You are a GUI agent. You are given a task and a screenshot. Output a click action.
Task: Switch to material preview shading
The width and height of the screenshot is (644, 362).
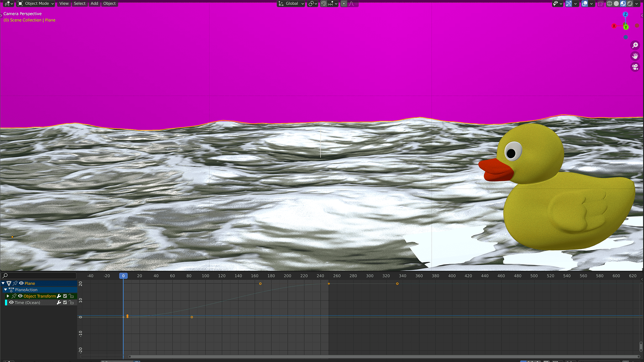(x=623, y=3)
